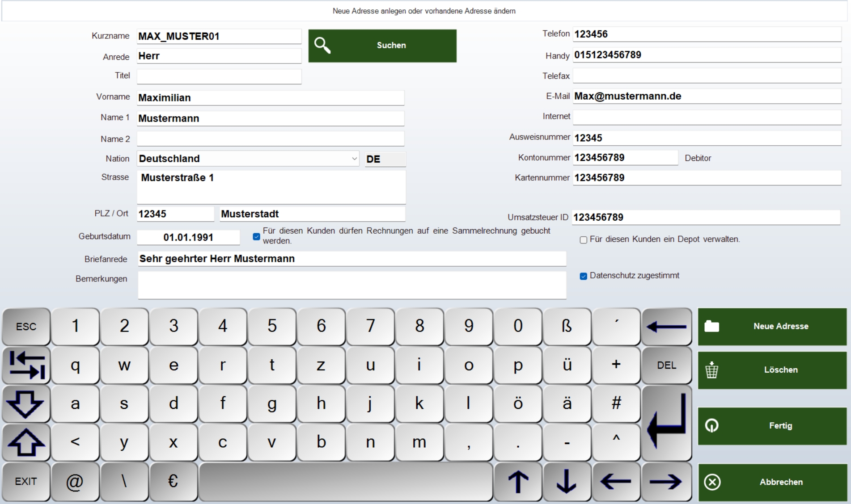Screen dimensions: 851x504
Task: Click into the Bemerkungen text field
Action: [x=351, y=285]
